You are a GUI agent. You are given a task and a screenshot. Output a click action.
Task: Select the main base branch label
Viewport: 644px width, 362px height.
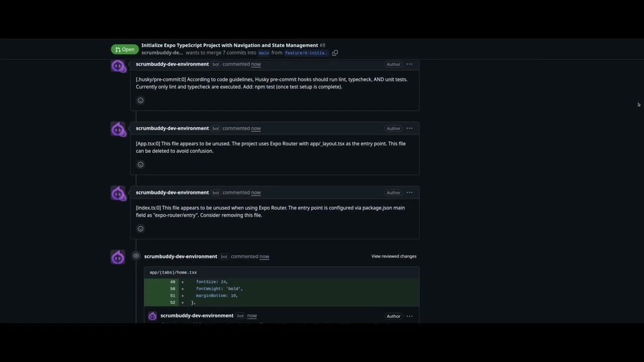264,53
